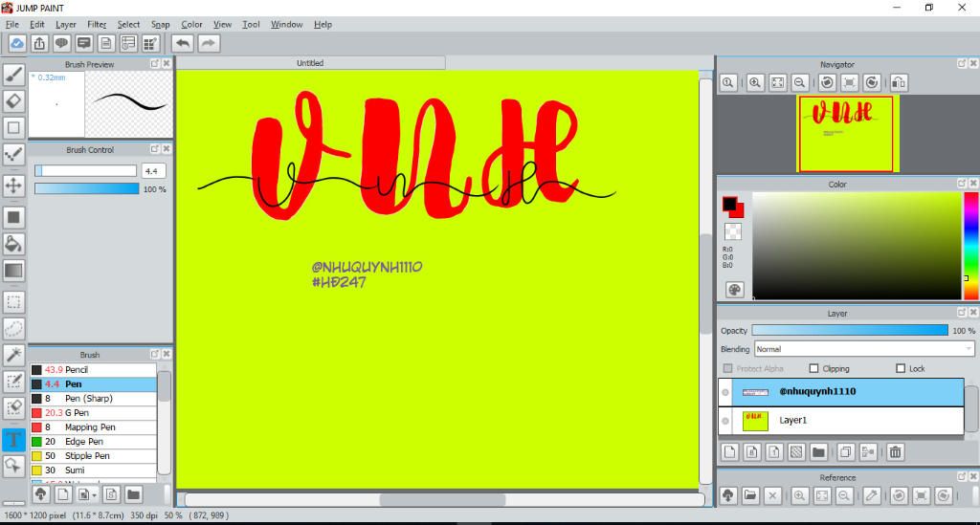Click the foreground black color swatch
This screenshot has height=525, width=980.
[729, 204]
